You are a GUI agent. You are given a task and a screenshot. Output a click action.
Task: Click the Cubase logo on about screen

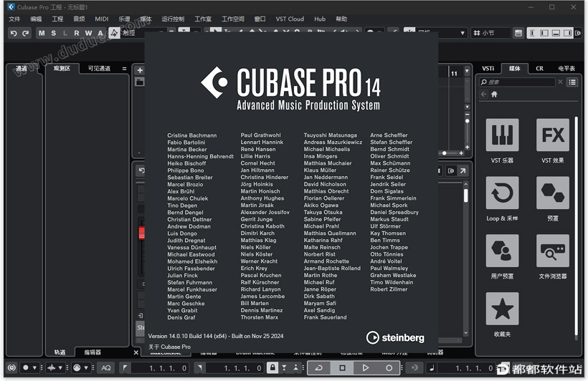[214, 82]
